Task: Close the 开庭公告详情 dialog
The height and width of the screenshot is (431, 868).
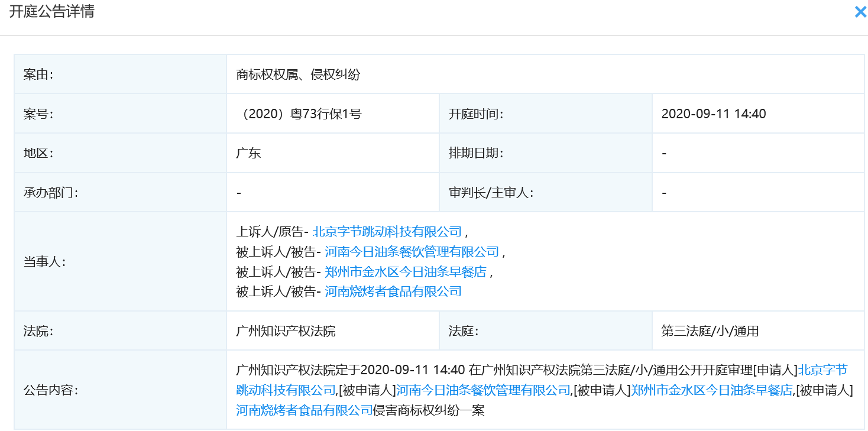Action: (859, 11)
